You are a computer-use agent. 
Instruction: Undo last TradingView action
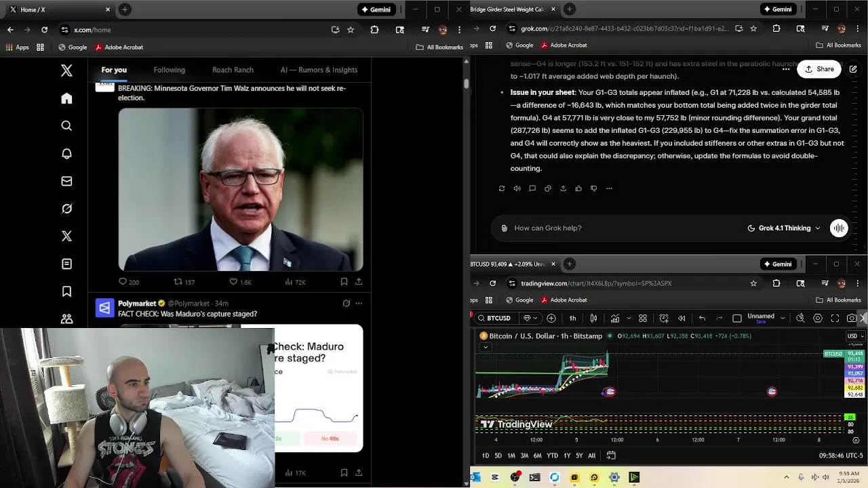pyautogui.click(x=703, y=319)
